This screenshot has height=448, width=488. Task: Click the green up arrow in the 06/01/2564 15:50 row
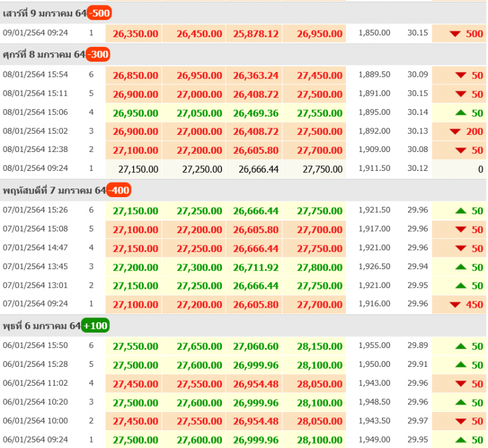click(461, 346)
